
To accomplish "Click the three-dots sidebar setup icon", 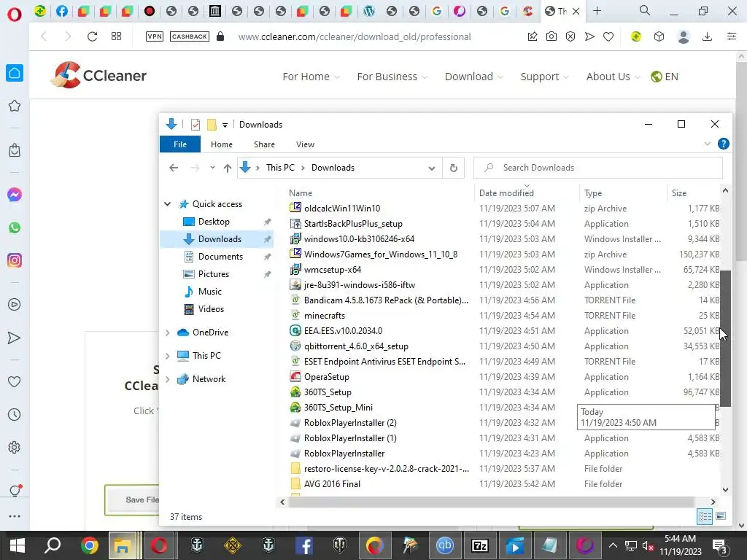I will (x=15, y=516).
